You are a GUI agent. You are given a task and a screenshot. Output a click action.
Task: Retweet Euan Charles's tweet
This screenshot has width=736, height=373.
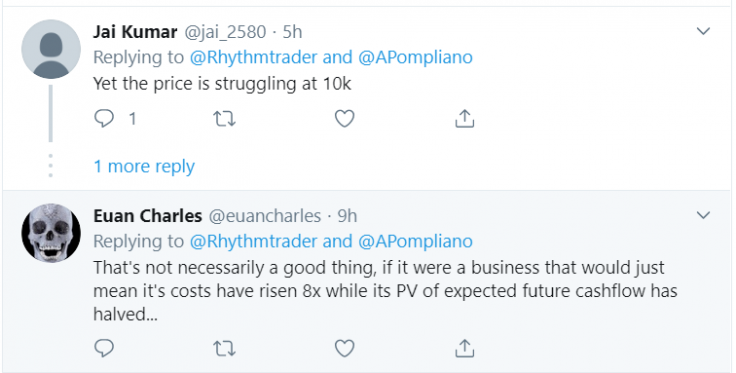tap(224, 349)
